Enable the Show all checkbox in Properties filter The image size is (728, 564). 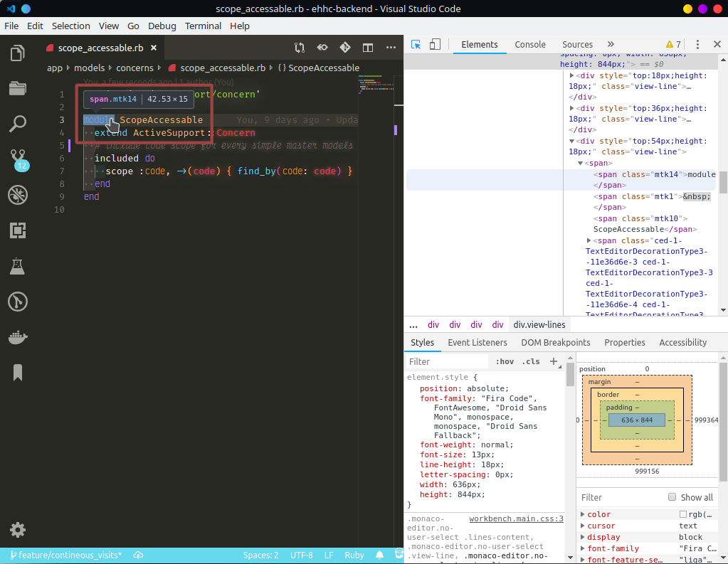672,496
